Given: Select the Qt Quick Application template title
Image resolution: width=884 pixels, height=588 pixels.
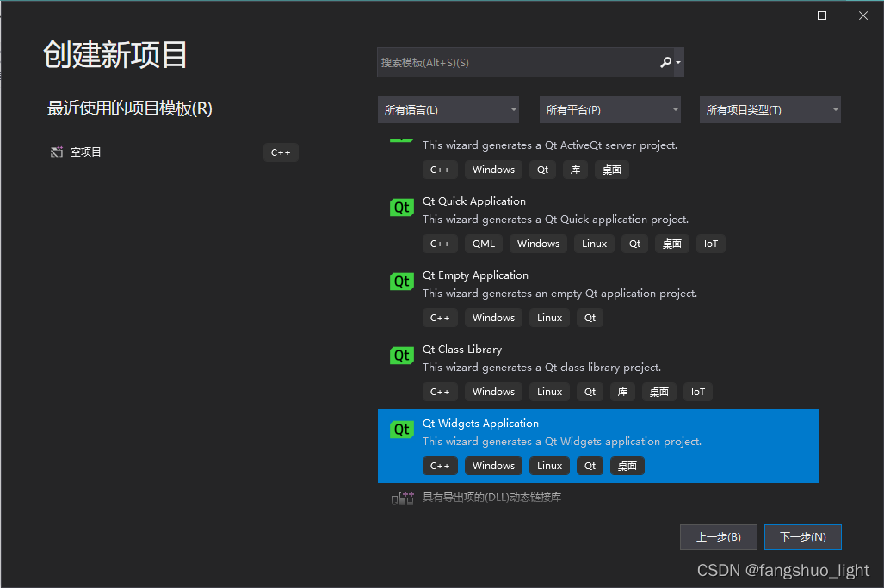Looking at the screenshot, I should 474,201.
